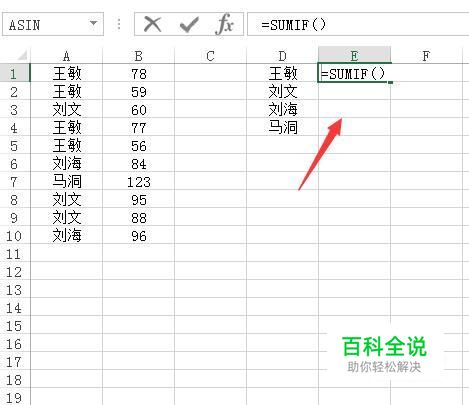The width and height of the screenshot is (469, 405).
Task: Select row 5 header
Action: (15, 145)
